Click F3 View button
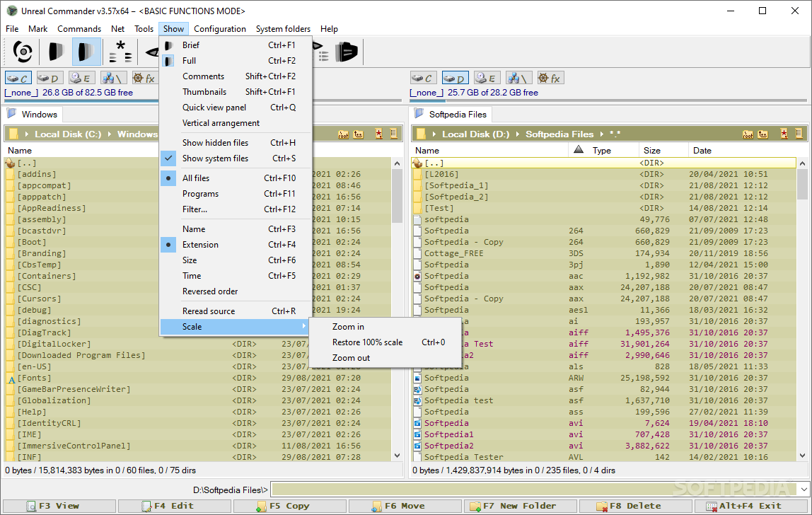Screen dimensions: 812x515 [59, 507]
